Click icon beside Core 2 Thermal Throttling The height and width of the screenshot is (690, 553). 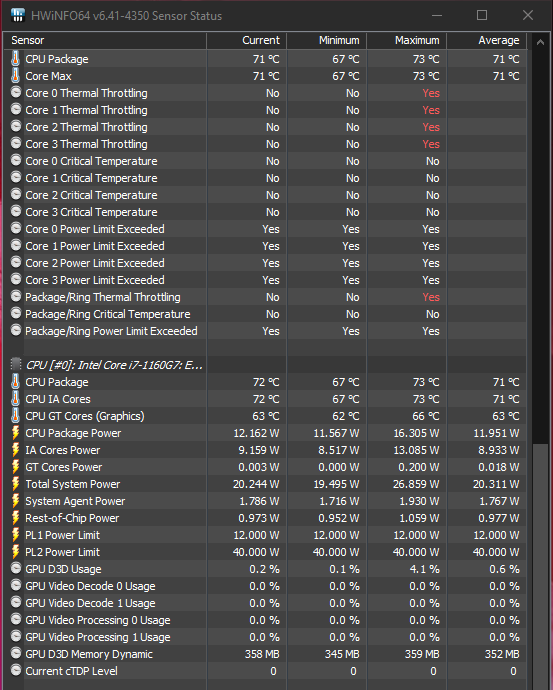[x=16, y=127]
